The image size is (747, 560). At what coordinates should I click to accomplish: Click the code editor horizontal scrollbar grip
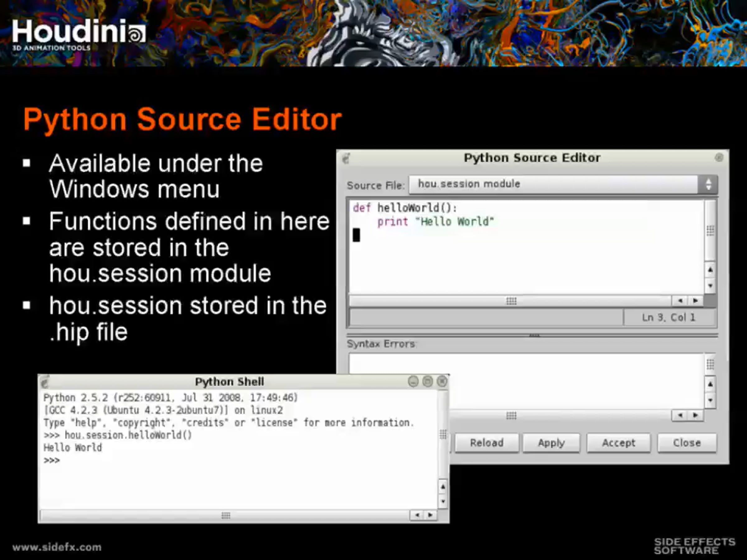coord(511,301)
